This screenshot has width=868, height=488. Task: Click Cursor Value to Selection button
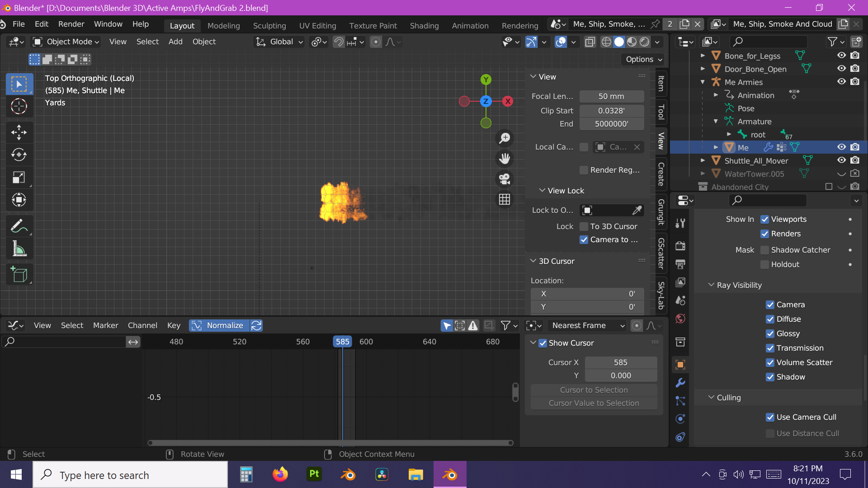(x=594, y=403)
